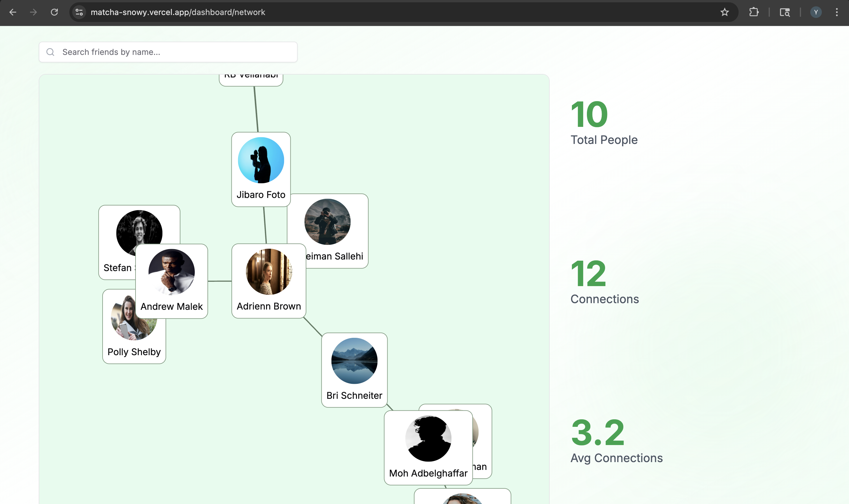Click the magnifier icon in search box
Viewport: 849px width, 504px height.
tap(50, 52)
